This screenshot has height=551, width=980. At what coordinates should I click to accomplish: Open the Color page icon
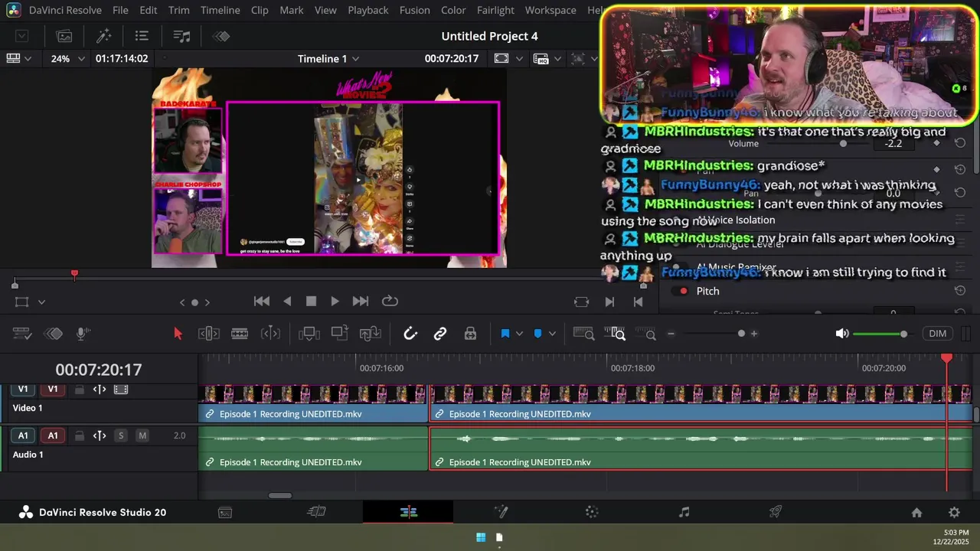[x=592, y=513]
